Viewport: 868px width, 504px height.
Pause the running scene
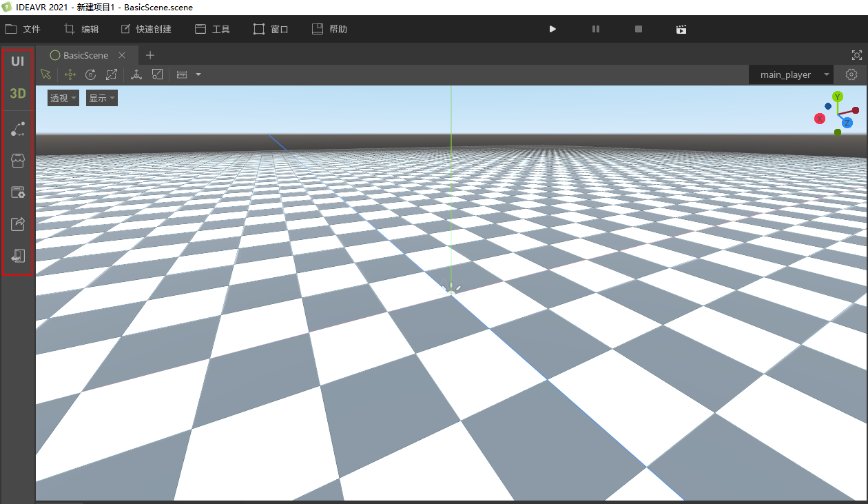point(596,29)
